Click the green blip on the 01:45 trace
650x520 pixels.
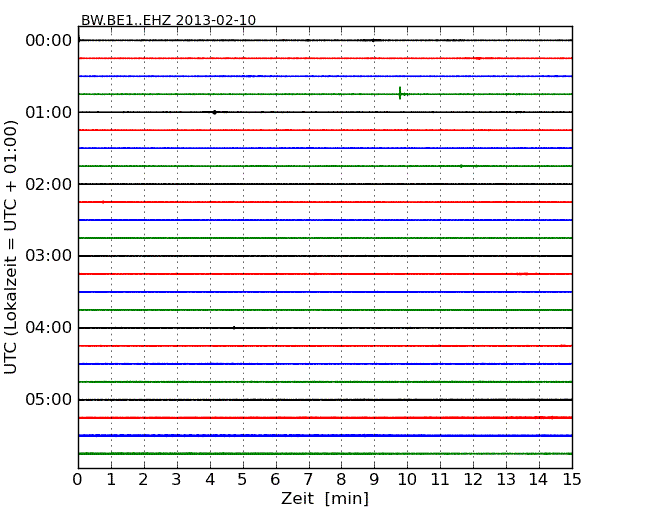click(461, 166)
